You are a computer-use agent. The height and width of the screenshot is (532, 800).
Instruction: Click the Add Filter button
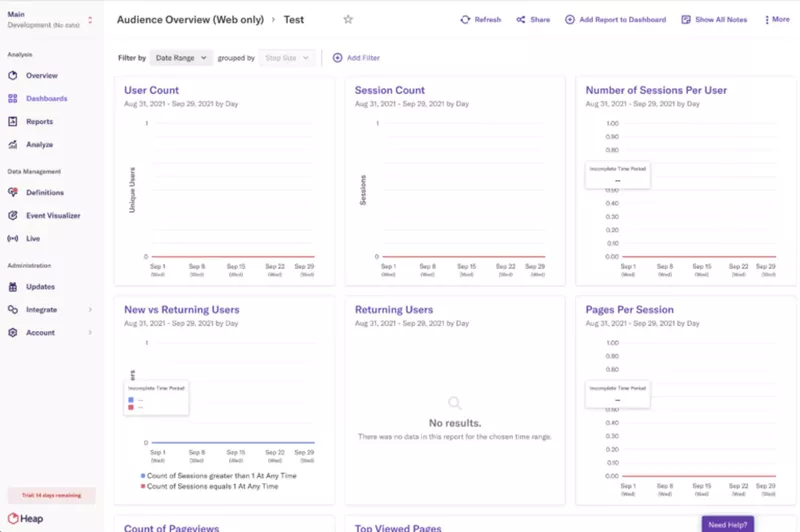click(356, 58)
